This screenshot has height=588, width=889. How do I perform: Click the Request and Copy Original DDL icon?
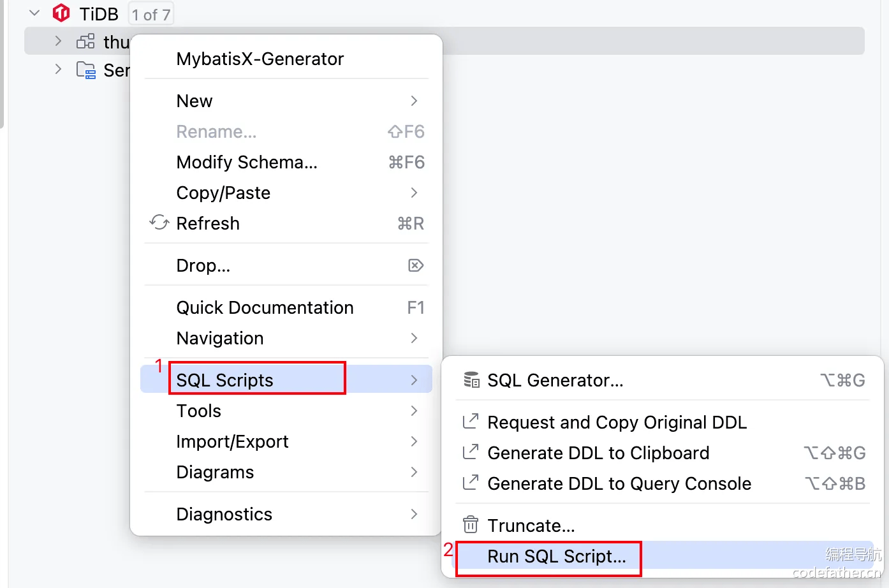(471, 422)
